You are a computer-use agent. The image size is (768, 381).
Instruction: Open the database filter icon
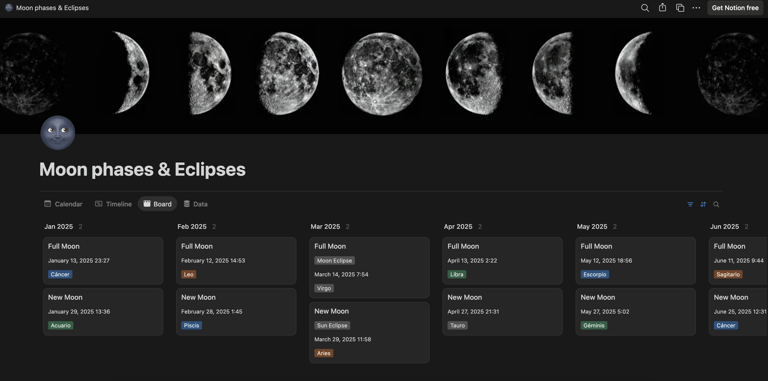690,204
